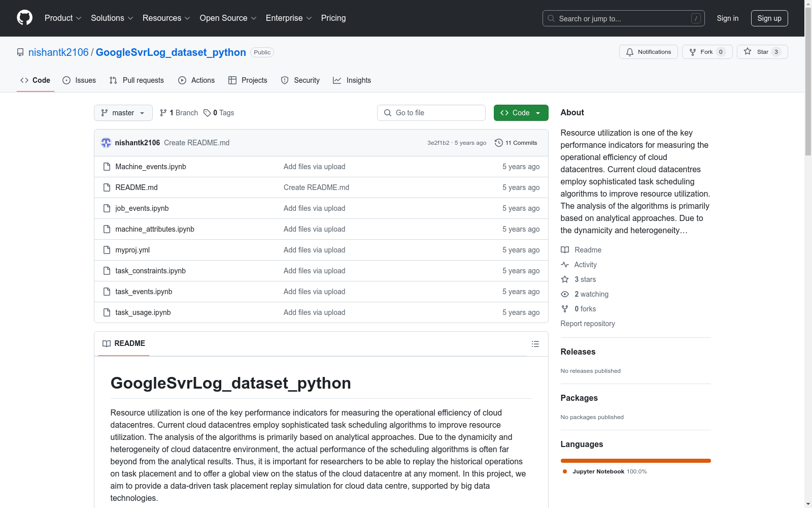The image size is (812, 508).
Task: Click the branch icon beside 1 Branch
Action: click(x=163, y=113)
